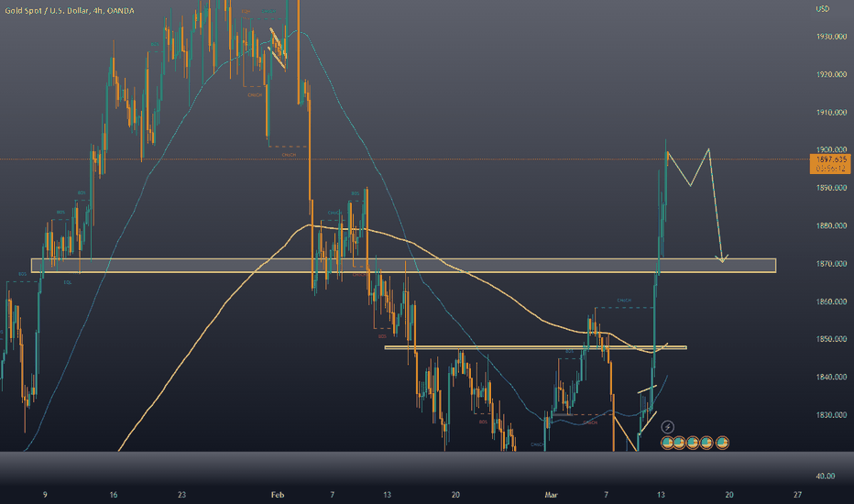Viewport: 854px width, 504px height.
Task: Click the 1890.000 price scale label
Action: [831, 188]
